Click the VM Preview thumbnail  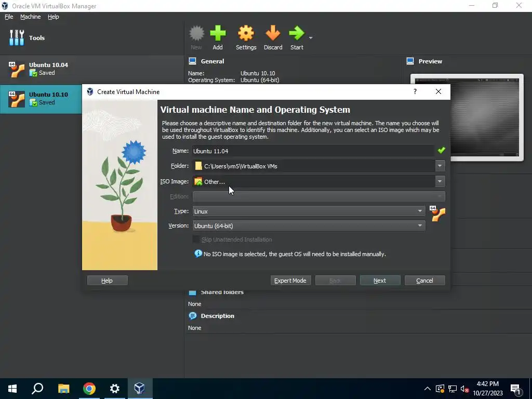click(x=467, y=117)
